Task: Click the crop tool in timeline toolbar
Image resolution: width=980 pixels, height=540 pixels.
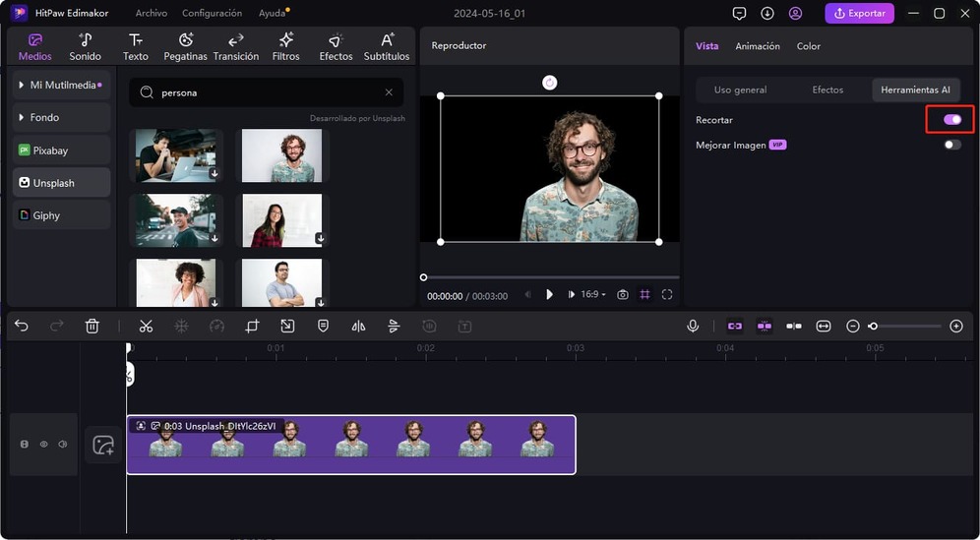Action: (252, 327)
